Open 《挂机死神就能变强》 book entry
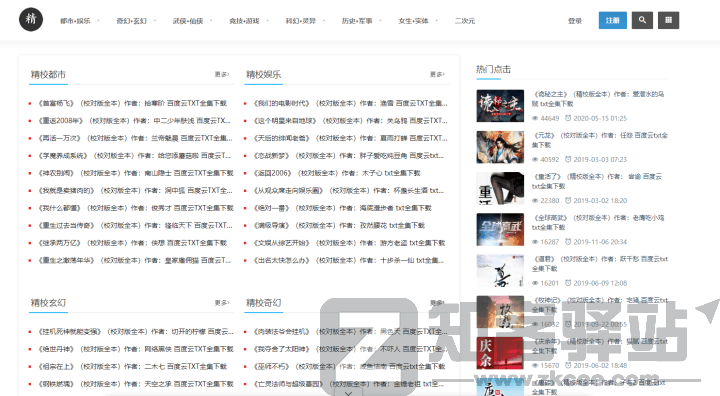720x396 pixels. [x=135, y=332]
